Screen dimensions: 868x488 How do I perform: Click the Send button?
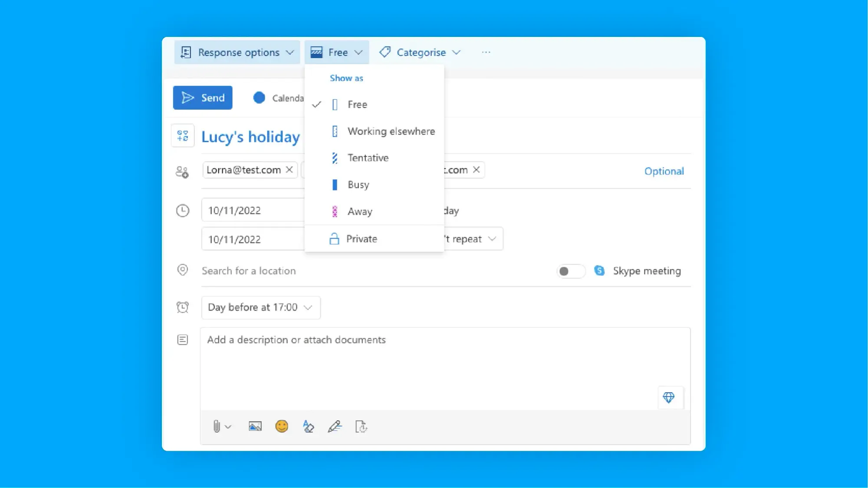click(202, 97)
